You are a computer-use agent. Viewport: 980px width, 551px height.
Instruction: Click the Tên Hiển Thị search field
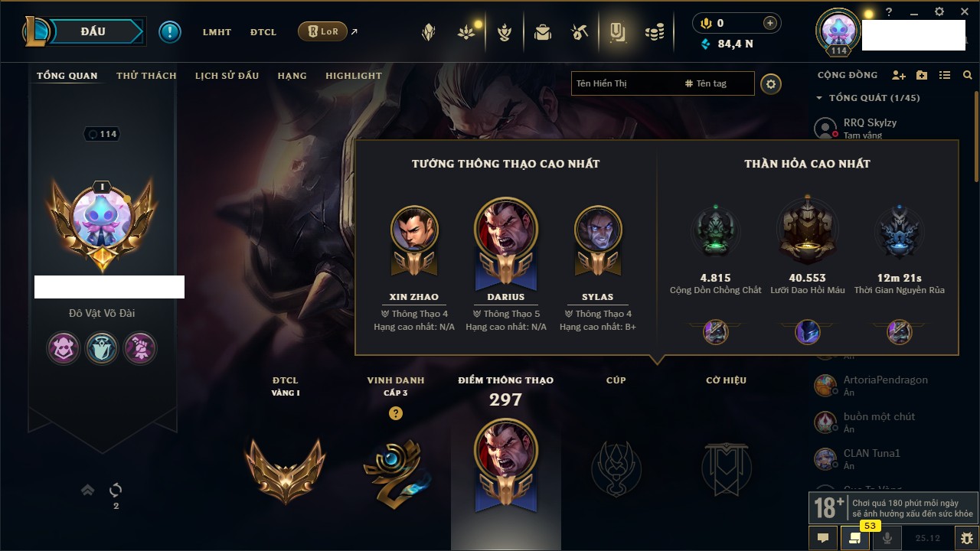click(x=625, y=83)
